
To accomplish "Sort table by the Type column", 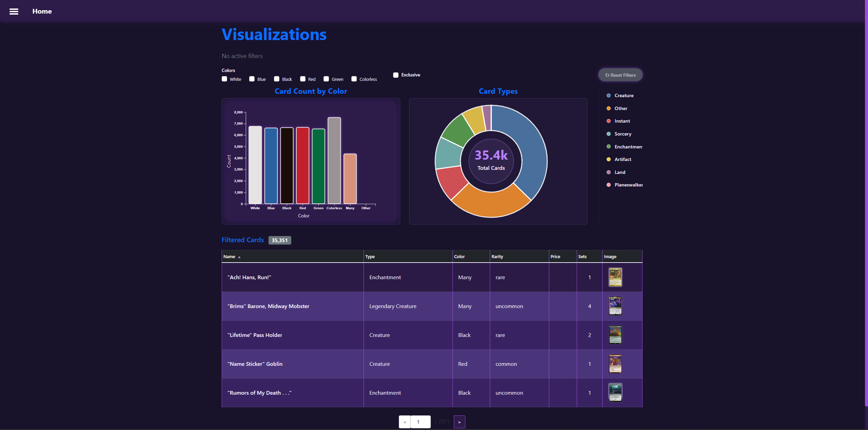I will pos(370,257).
